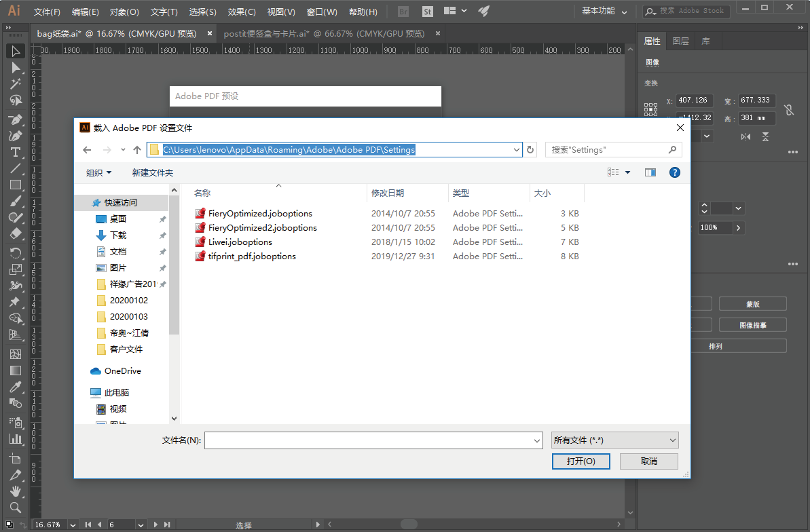Viewport: 810px width, 532px height.
Task: Refresh the Settings folder listing
Action: click(530, 150)
